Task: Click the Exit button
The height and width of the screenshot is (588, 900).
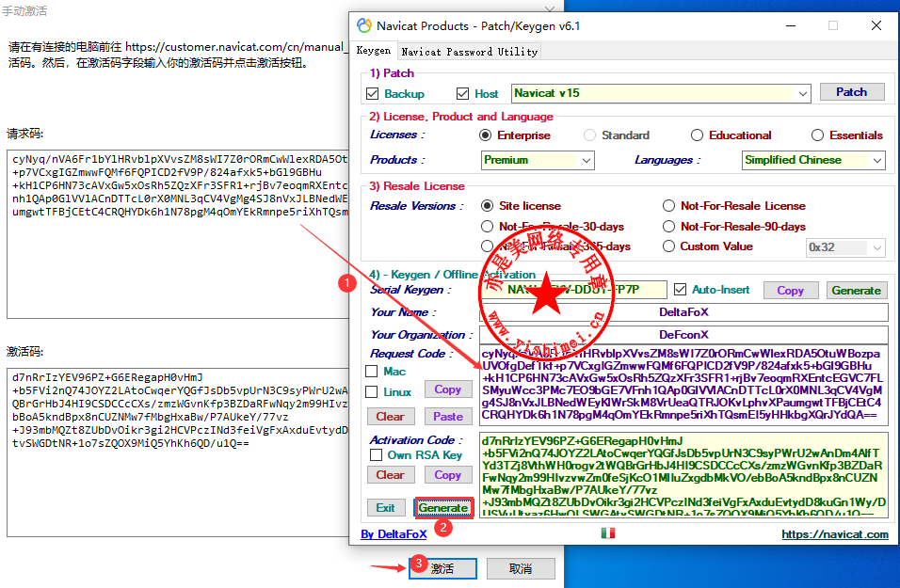Action: [386, 508]
